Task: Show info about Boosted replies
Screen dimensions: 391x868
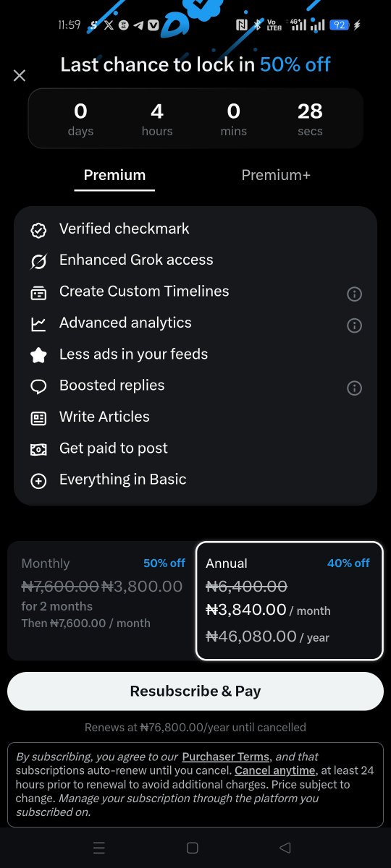Action: (354, 388)
